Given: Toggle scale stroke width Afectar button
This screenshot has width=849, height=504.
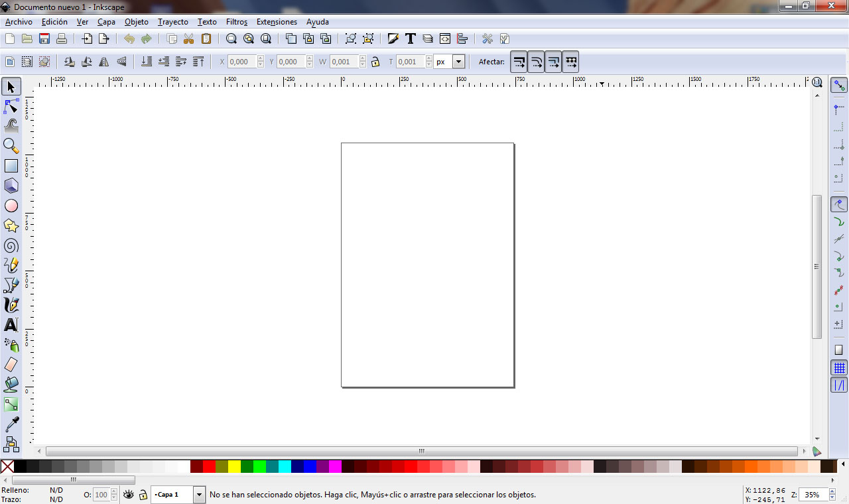Looking at the screenshot, I should [x=519, y=62].
